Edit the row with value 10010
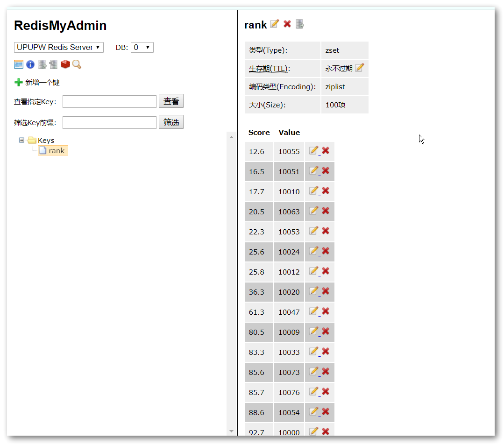This screenshot has height=445, width=504. tap(314, 191)
